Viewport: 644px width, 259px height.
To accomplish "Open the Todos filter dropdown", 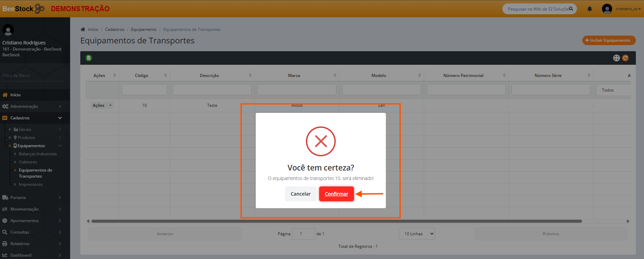I will (613, 90).
